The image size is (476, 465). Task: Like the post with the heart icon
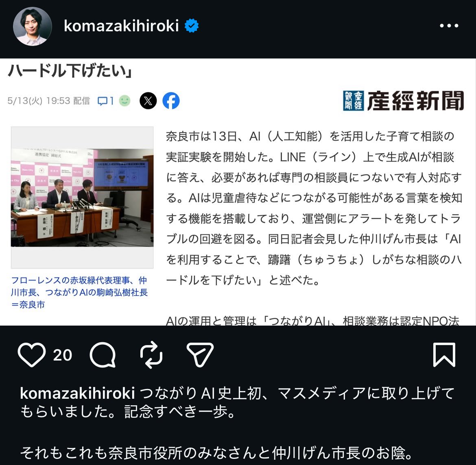32,354
